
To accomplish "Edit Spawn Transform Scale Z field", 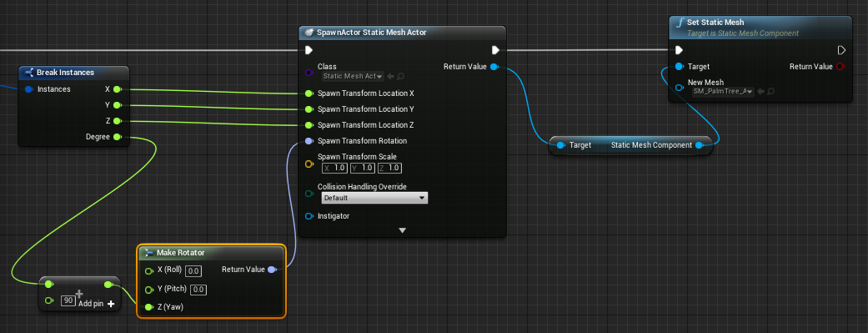I will (x=389, y=168).
